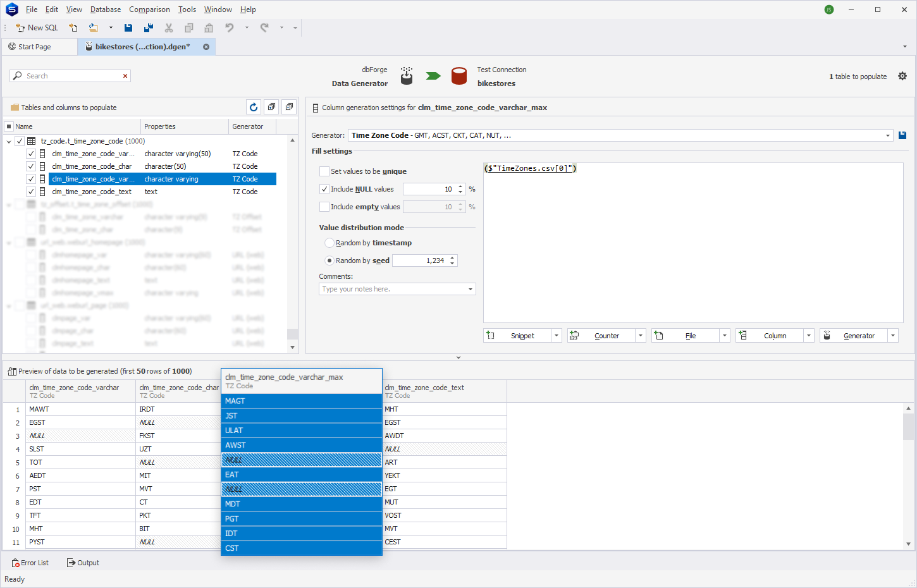Click the Redo arrow icon
Image resolution: width=917 pixels, height=588 pixels.
tap(264, 28)
